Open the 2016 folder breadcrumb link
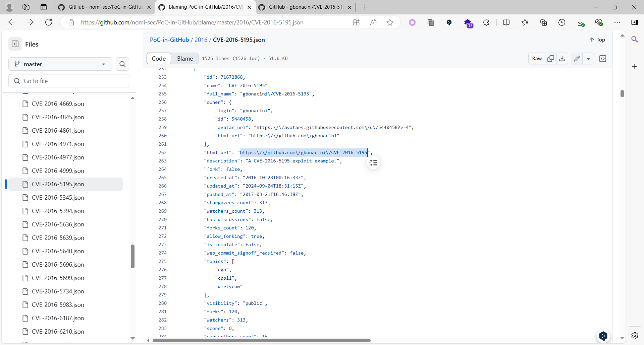The image size is (644, 345). tap(201, 40)
